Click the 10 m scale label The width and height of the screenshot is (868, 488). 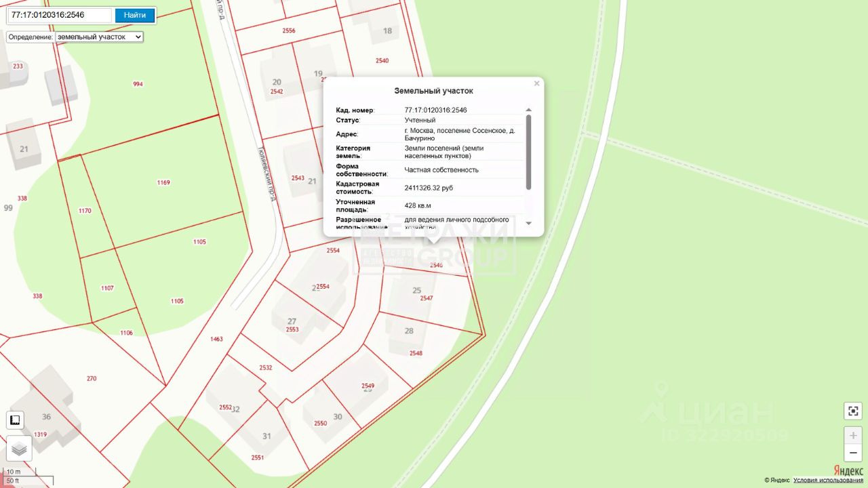(x=14, y=472)
